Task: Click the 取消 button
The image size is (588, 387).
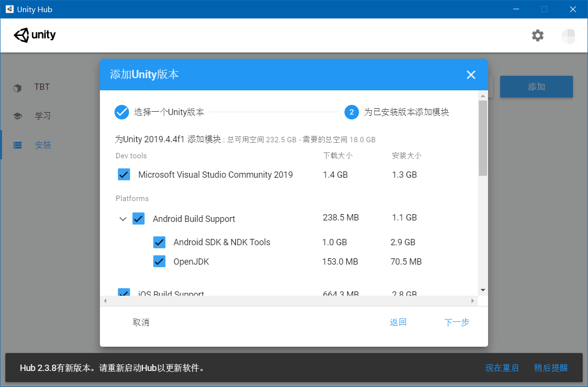Action: pyautogui.click(x=141, y=322)
